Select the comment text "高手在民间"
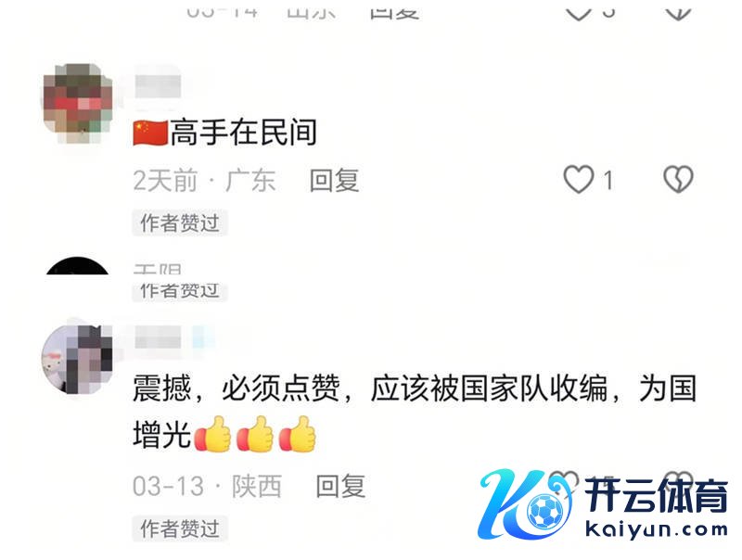742x560 pixels. [243, 132]
